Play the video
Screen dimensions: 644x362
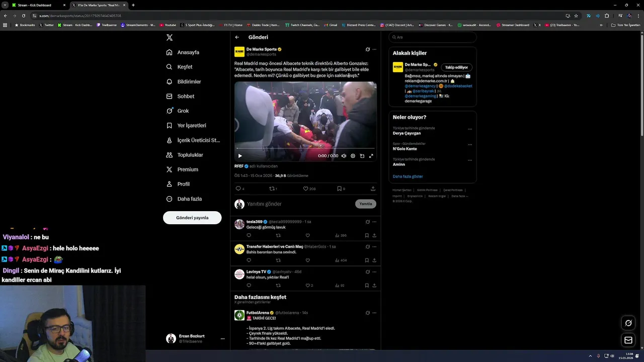(240, 156)
